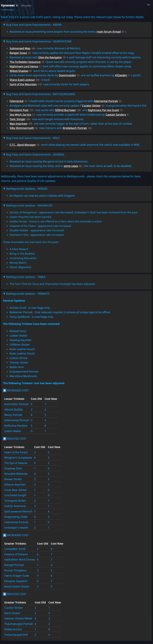
Task: Open the Submerged Map card link
Action: [x=20, y=48]
